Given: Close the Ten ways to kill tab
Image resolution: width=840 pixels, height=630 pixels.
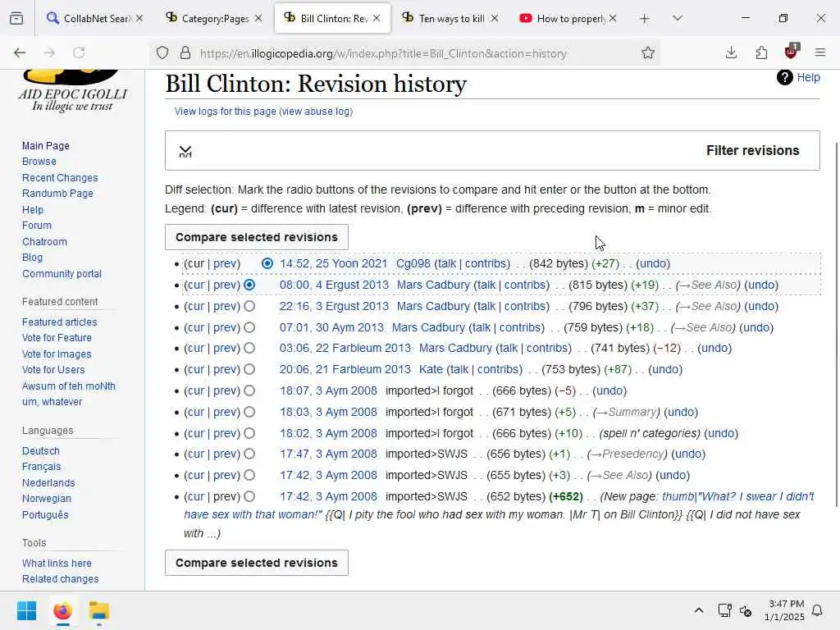Looking at the screenshot, I should tap(495, 18).
